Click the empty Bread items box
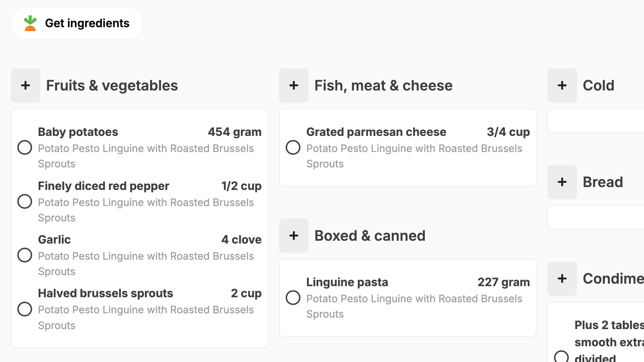The width and height of the screenshot is (644, 362). point(596,217)
